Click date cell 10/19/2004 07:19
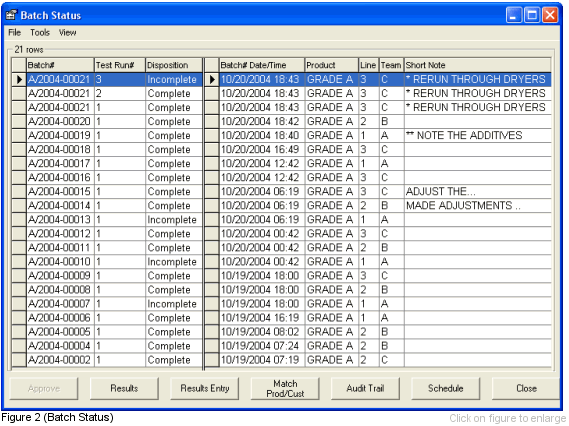Viewport: 569px width, 426px height. click(262, 360)
